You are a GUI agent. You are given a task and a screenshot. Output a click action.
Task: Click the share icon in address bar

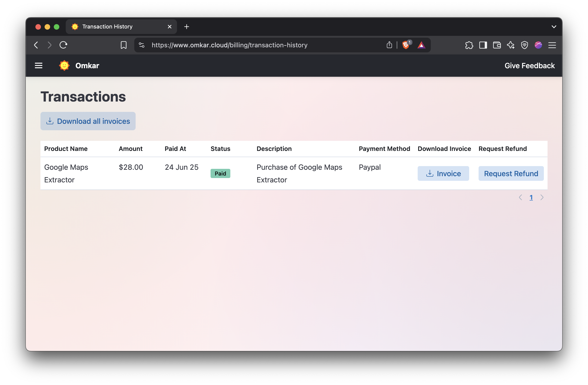(x=389, y=45)
